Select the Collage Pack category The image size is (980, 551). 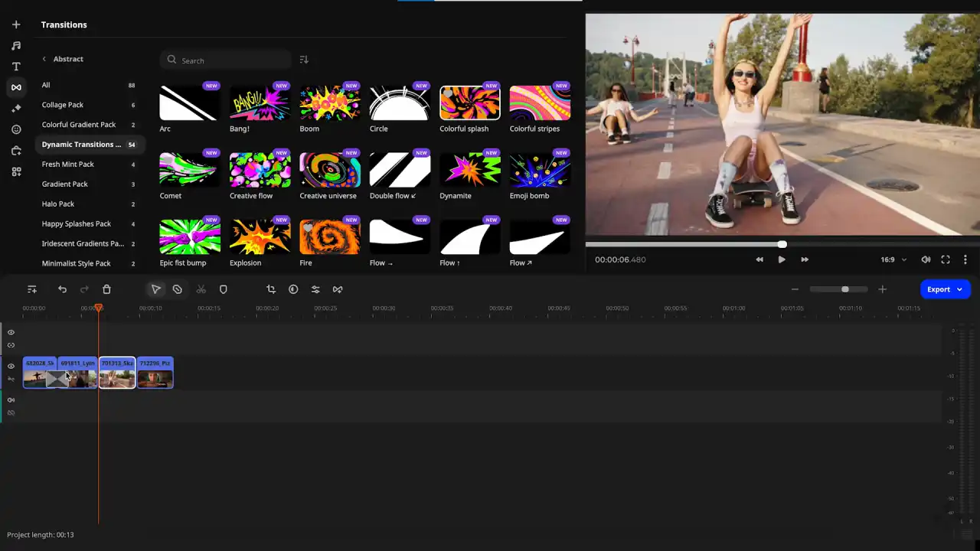click(x=89, y=105)
